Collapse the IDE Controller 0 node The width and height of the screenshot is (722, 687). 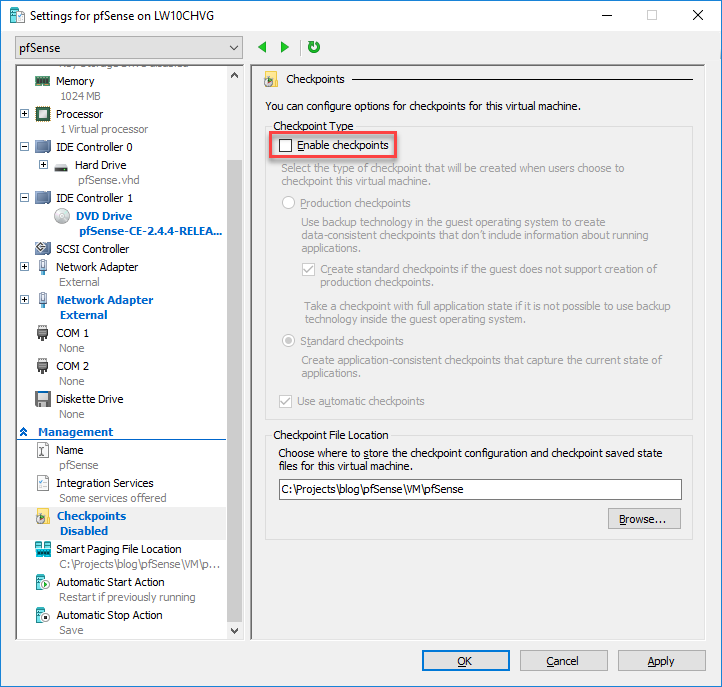(25, 146)
